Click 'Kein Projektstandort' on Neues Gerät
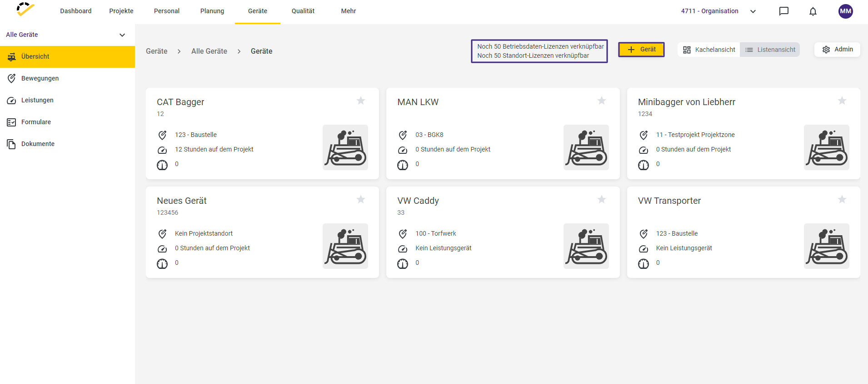The image size is (868, 384). coord(204,234)
